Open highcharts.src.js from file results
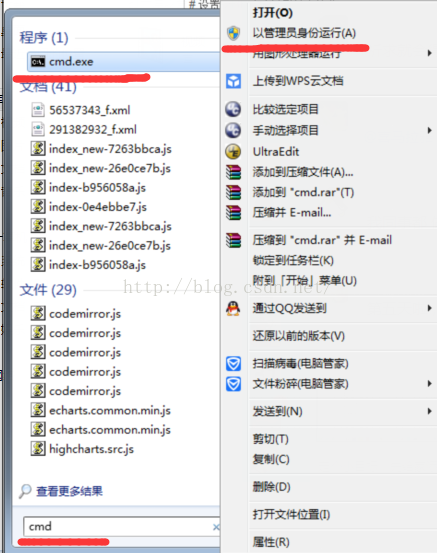437x553 pixels. coord(91,449)
